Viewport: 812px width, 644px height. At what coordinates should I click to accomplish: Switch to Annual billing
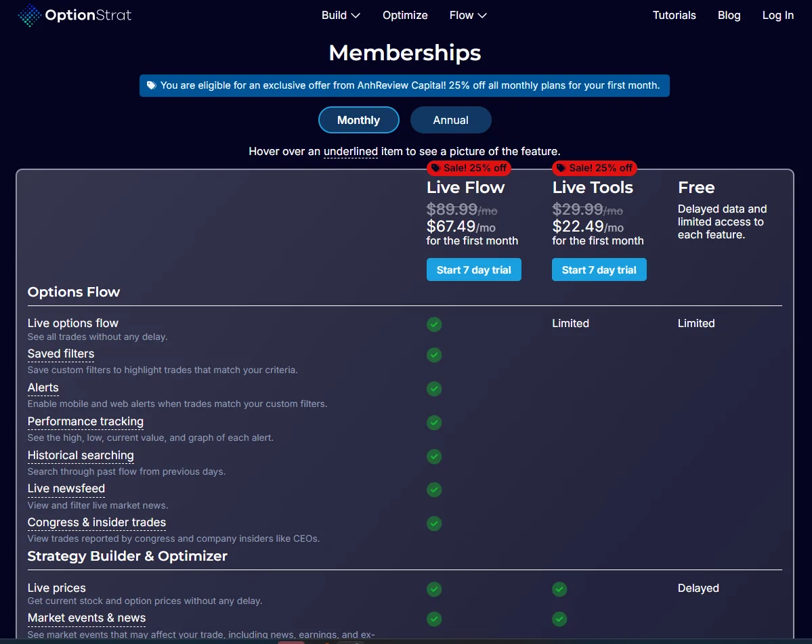pos(450,120)
